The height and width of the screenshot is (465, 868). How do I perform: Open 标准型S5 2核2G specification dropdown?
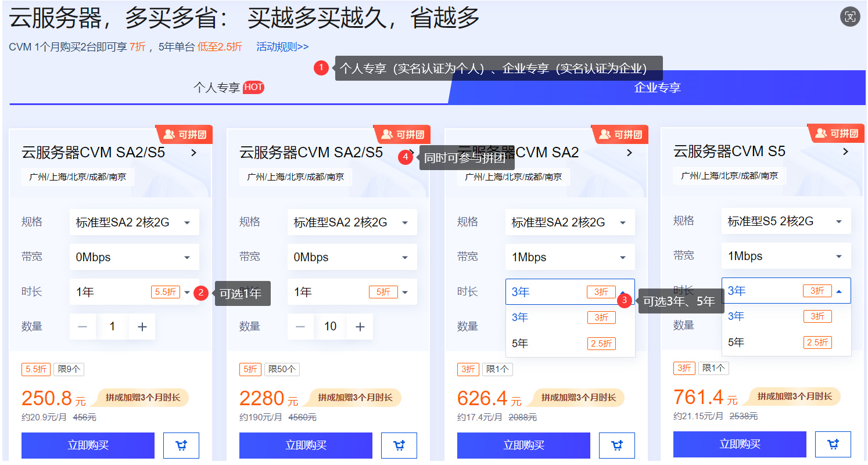pyautogui.click(x=786, y=221)
